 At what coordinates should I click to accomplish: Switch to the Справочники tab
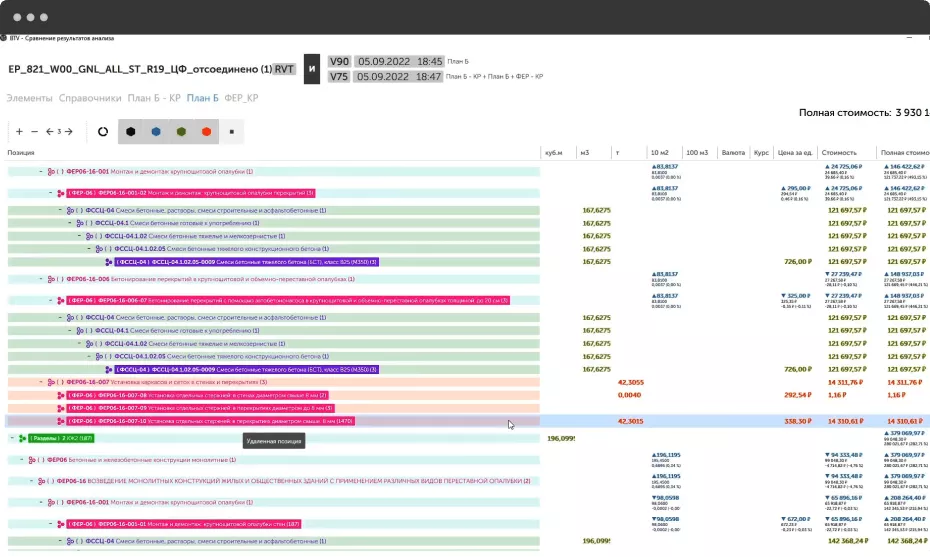coord(90,98)
